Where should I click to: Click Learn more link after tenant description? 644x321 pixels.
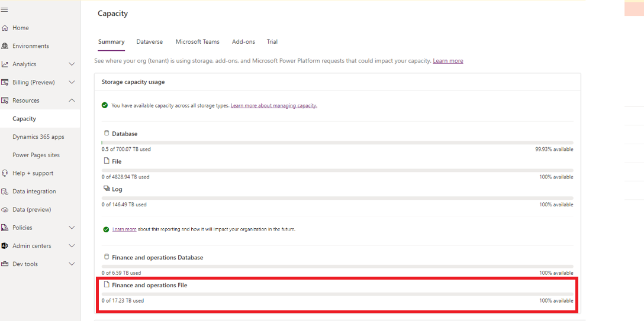(x=447, y=61)
